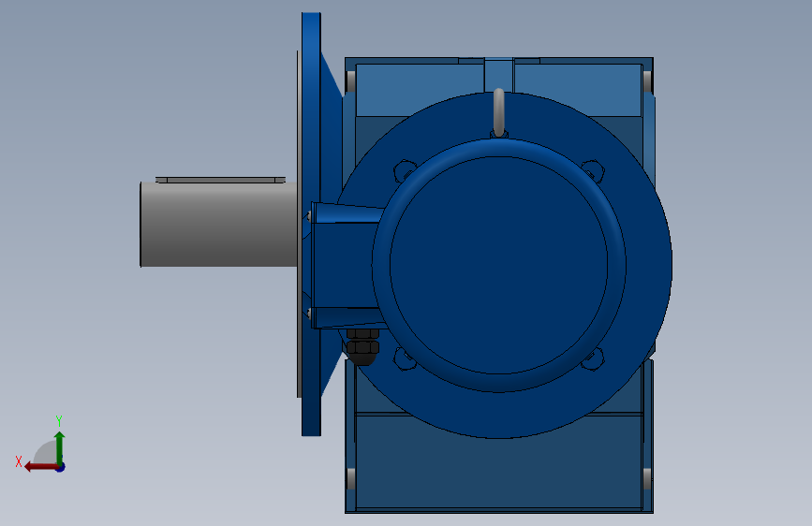This screenshot has height=526, width=812.
Task: Select the black cable gland below the terminal box
Action: coord(362,346)
